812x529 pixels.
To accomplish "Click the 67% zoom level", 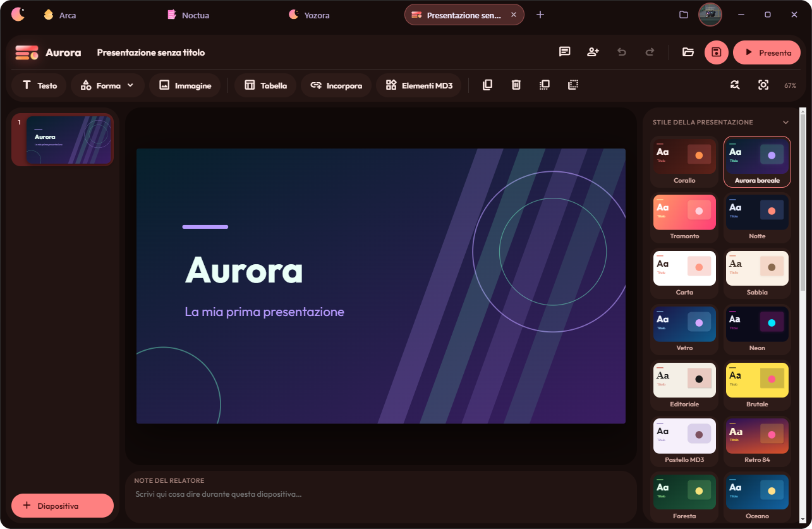I will 791,85.
